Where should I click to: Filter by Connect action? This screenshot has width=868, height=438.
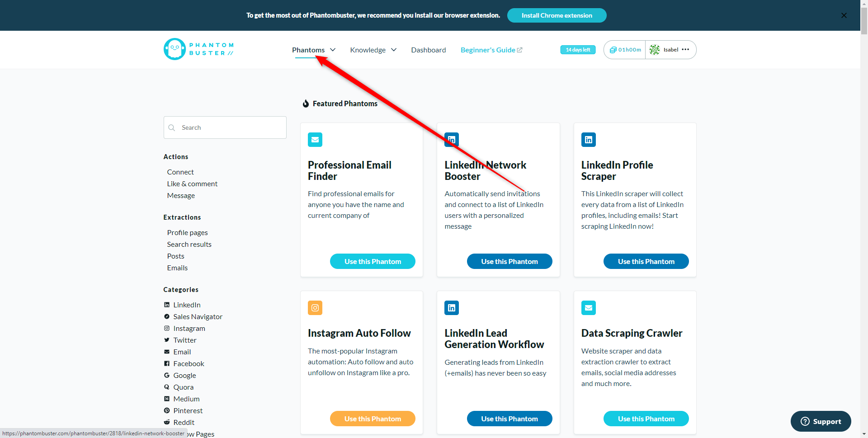(180, 172)
